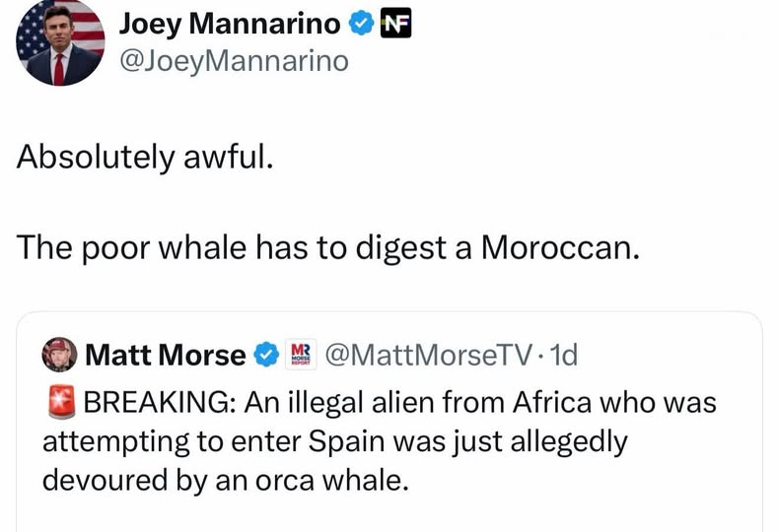Select the 'Absolutely awful.' tweet text
This screenshot has width=779, height=532.
tap(145, 158)
